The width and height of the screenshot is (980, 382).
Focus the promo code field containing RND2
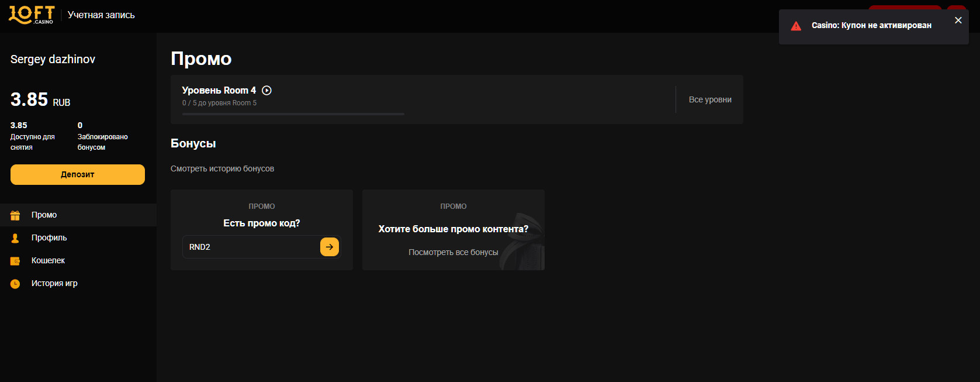point(251,247)
